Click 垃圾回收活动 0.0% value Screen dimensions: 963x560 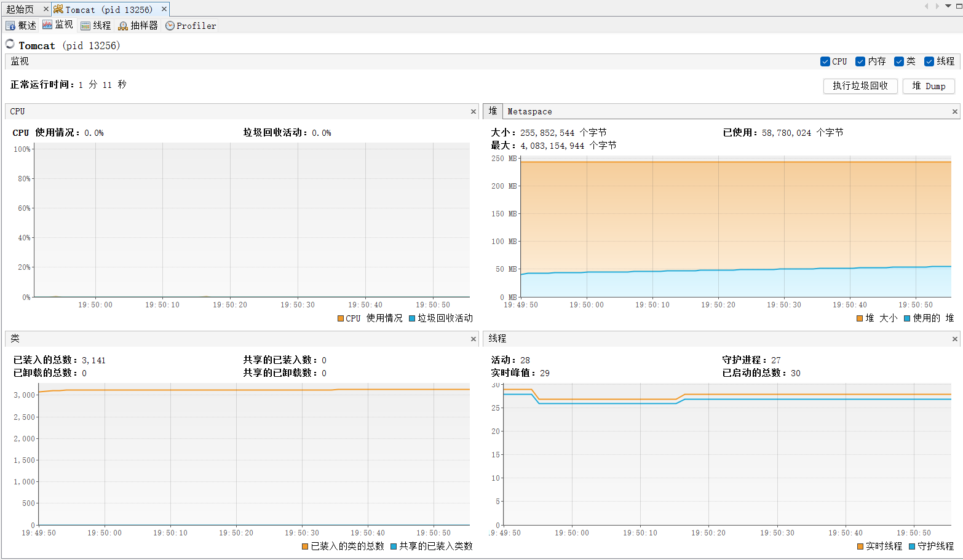(x=322, y=133)
